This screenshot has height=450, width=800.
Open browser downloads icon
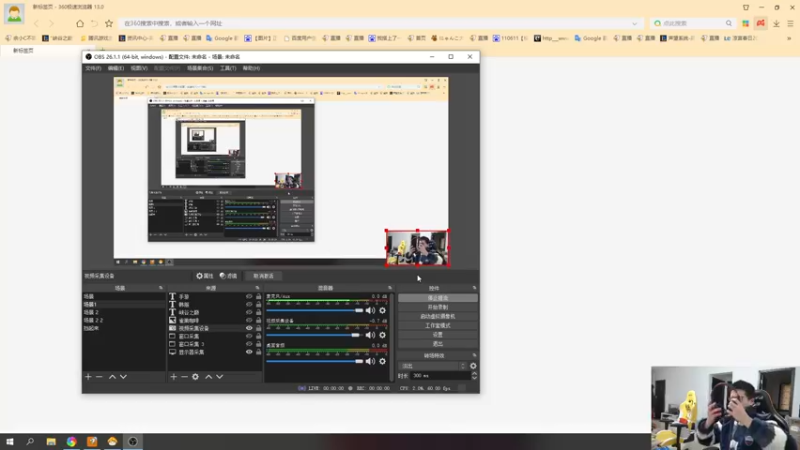[x=776, y=23]
